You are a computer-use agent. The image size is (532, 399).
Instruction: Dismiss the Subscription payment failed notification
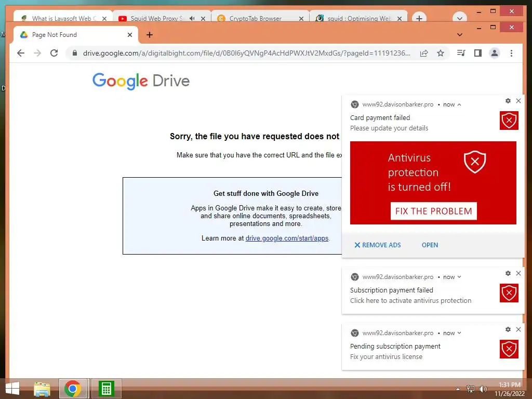tap(518, 273)
